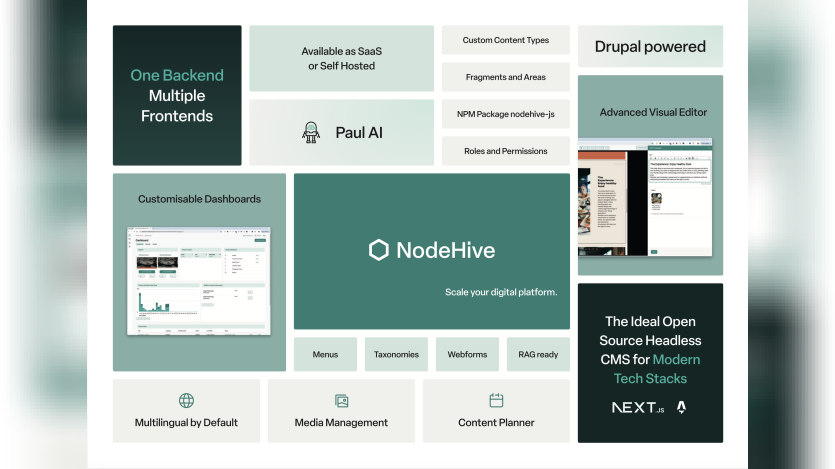
Task: Click 'One Backend' heading text
Action: pos(177,76)
